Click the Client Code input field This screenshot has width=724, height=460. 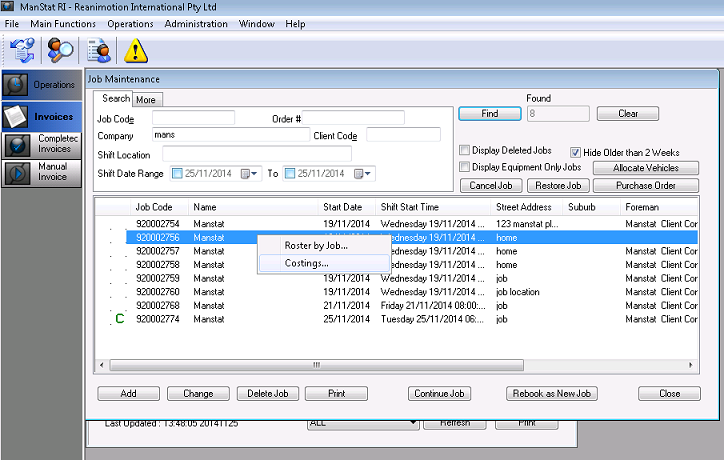coord(403,135)
